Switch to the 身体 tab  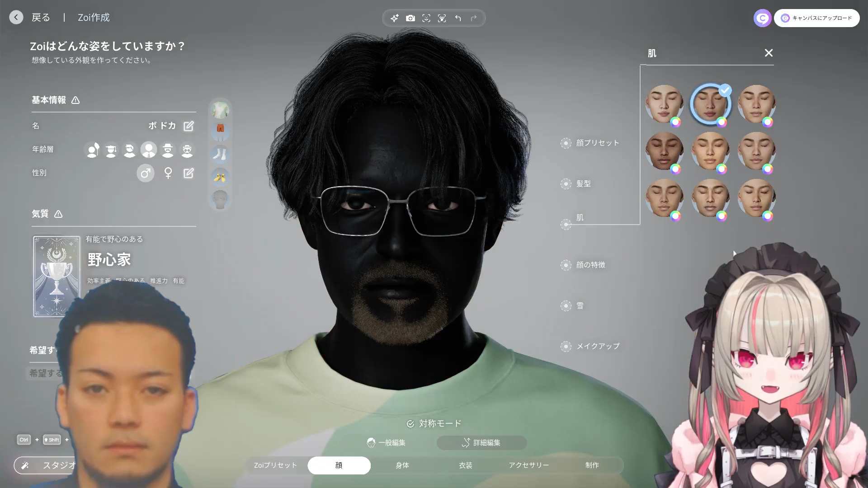coord(402,465)
